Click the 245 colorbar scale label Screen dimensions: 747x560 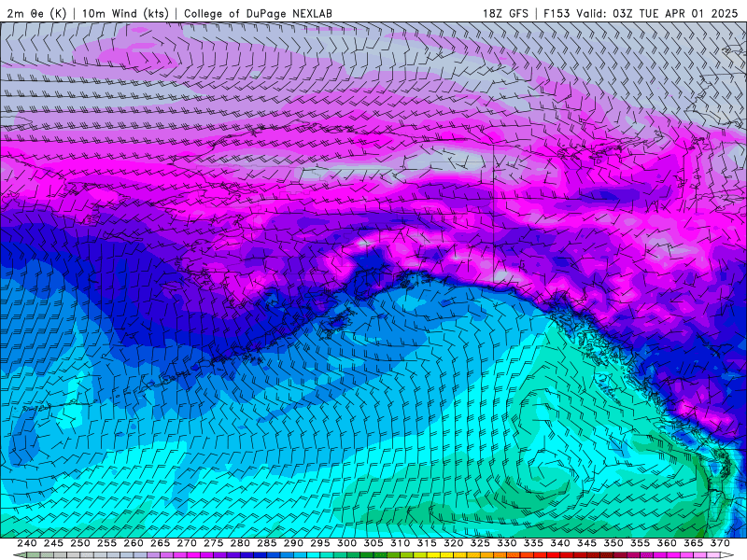click(x=53, y=543)
